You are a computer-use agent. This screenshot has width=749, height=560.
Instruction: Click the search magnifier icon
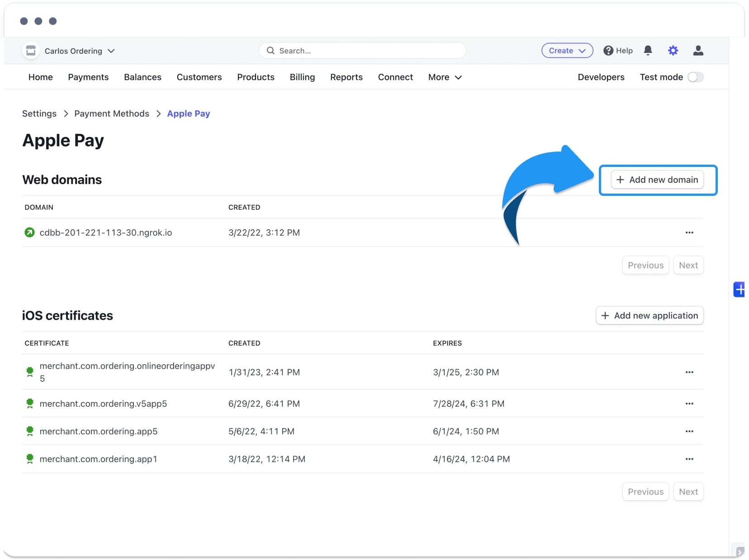pyautogui.click(x=270, y=51)
